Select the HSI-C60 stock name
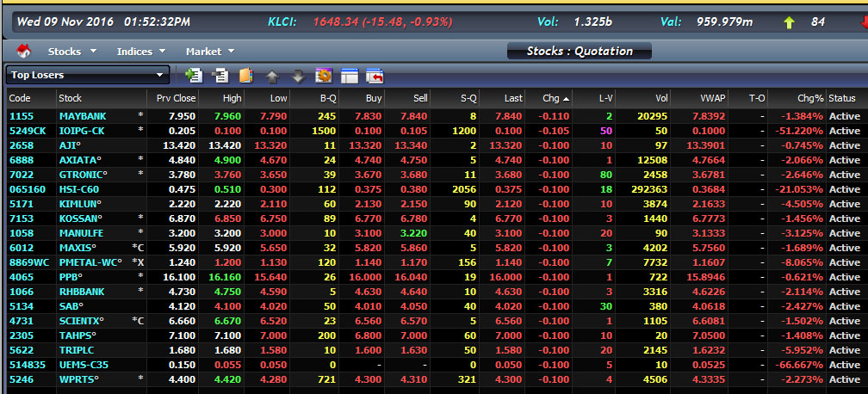This screenshot has height=394, width=868. point(78,189)
